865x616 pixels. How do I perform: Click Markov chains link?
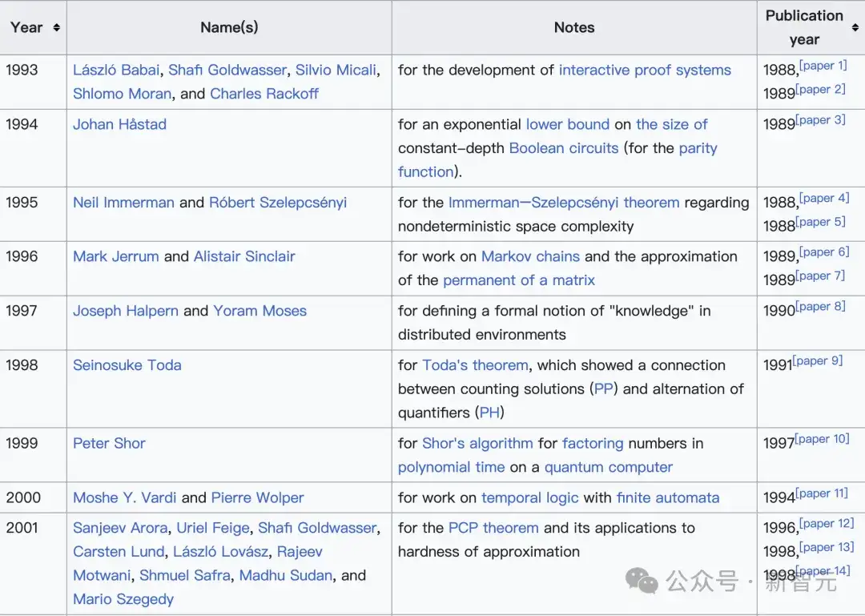point(530,256)
